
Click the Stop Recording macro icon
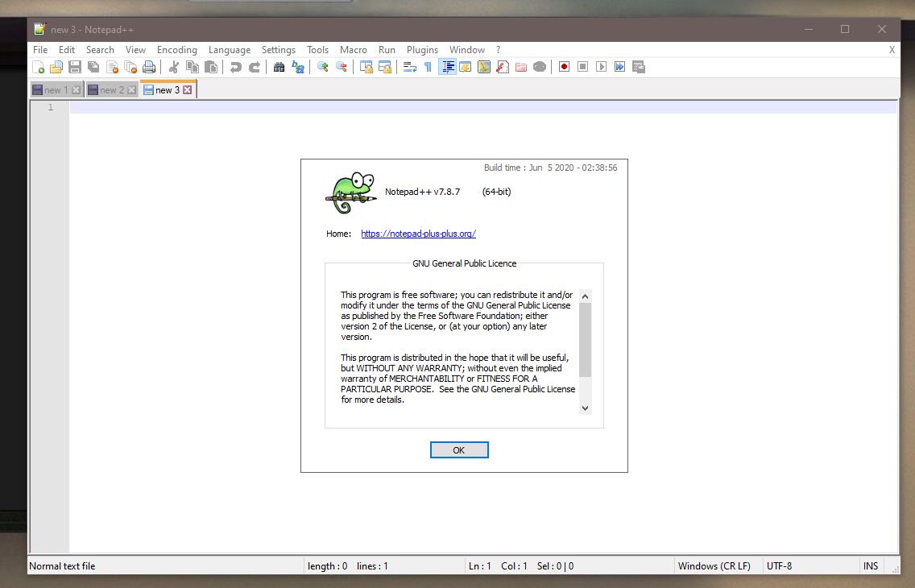coord(582,67)
